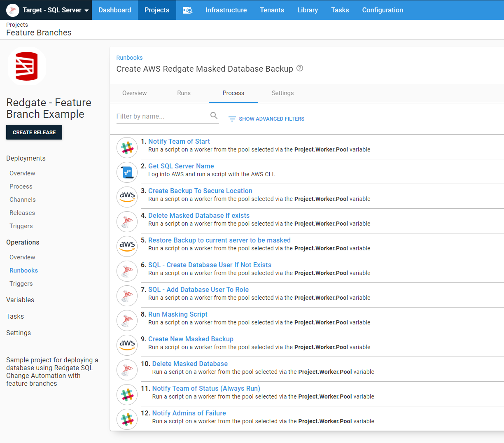Screen dimensions: 504x443
Task: Open the Infrastructure menu in the top bar
Action: tap(226, 10)
